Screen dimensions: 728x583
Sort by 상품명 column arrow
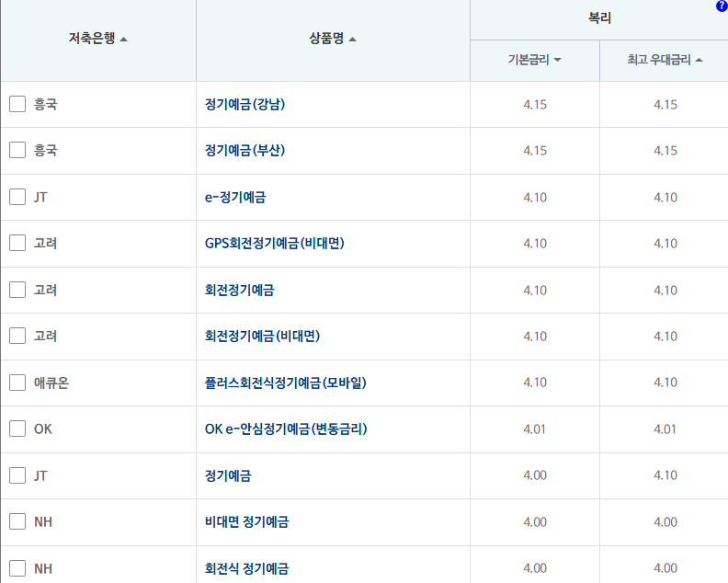click(x=352, y=40)
